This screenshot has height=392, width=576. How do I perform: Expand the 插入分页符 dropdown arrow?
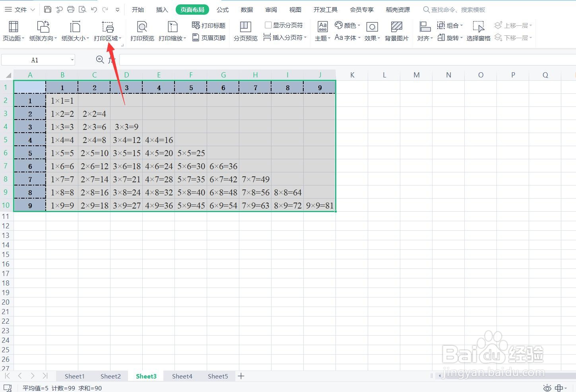coord(305,38)
